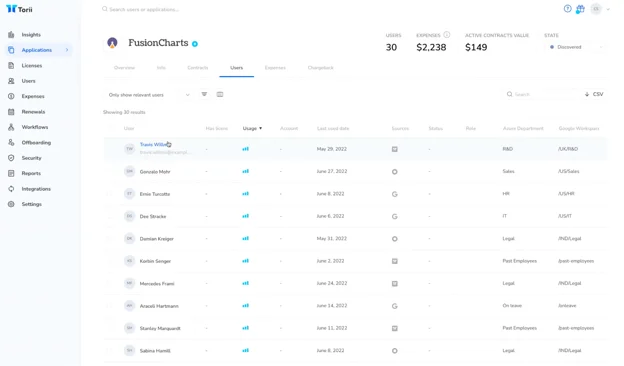The image size is (624, 366).
Task: Open the Discovered state dropdown
Action: coord(575,47)
